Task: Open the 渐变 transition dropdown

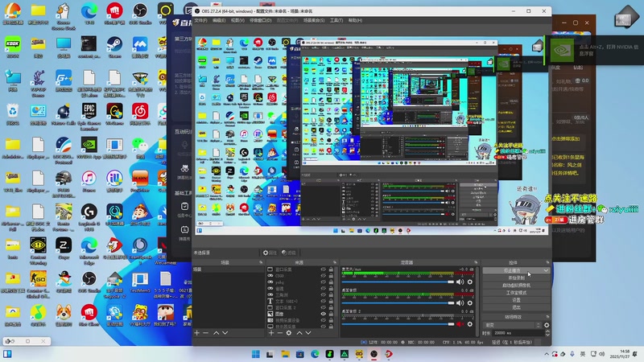Action: point(513,325)
